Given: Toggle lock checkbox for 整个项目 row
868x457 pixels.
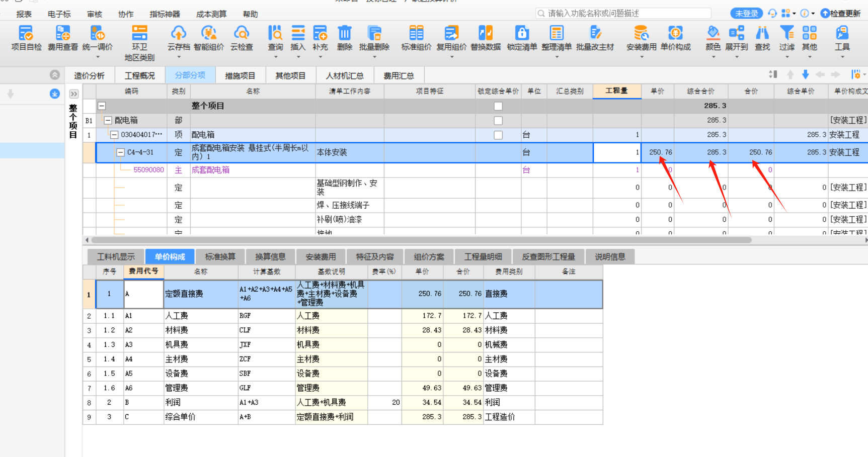Looking at the screenshot, I should [498, 106].
